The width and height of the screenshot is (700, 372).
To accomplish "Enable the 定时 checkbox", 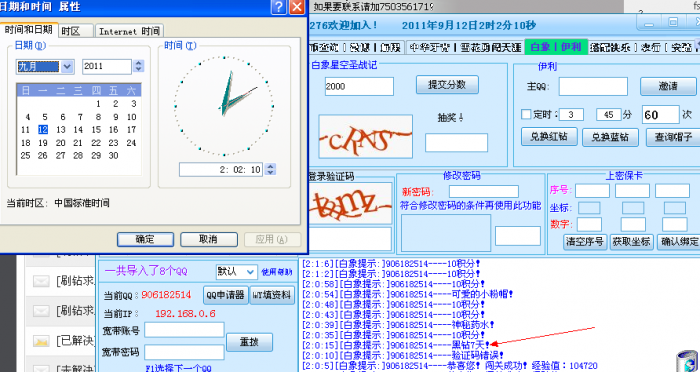I will pyautogui.click(x=526, y=114).
